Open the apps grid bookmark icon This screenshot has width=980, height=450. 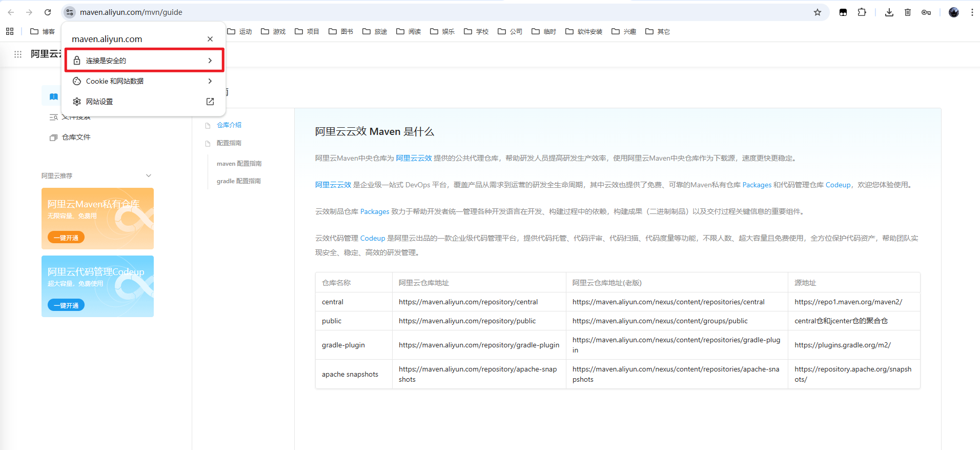[x=10, y=31]
